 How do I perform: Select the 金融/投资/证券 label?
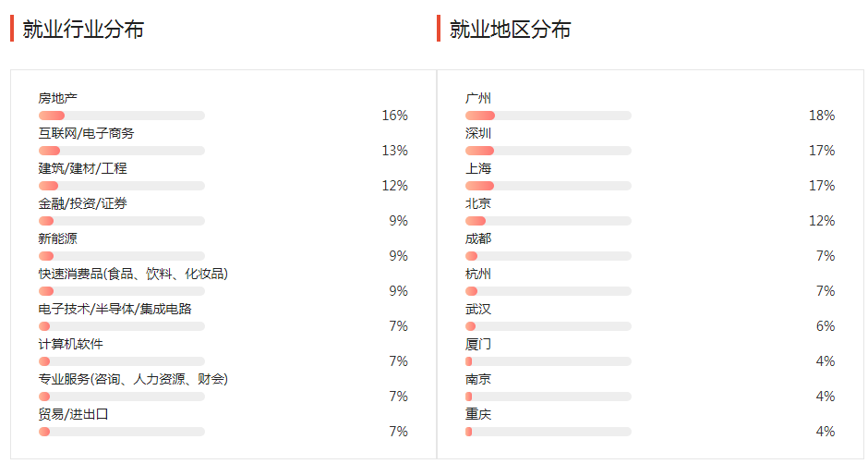point(82,203)
